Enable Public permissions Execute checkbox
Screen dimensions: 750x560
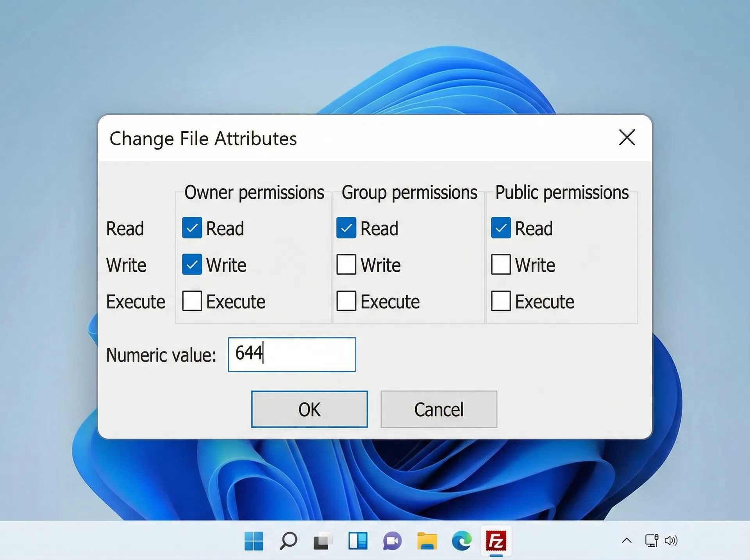tap(501, 301)
